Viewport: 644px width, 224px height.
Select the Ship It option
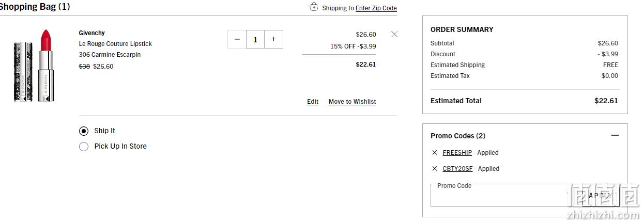pyautogui.click(x=84, y=131)
